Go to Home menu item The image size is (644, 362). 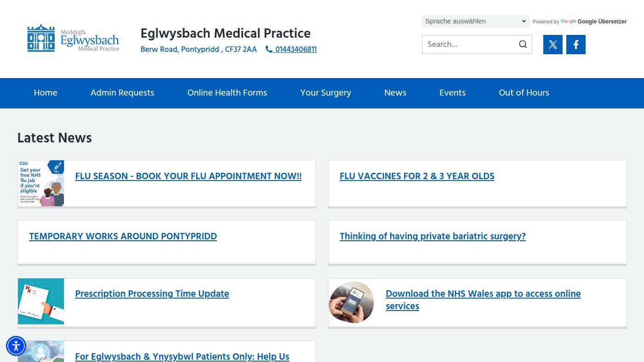coord(46,93)
